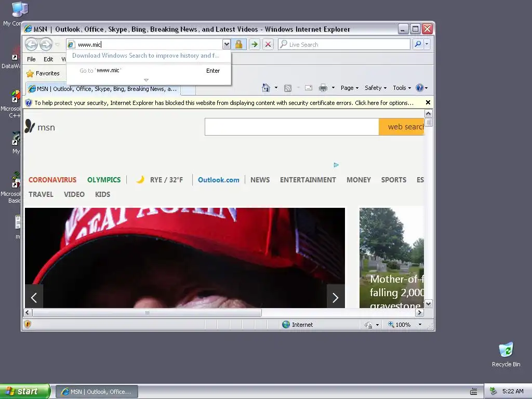The height and width of the screenshot is (399, 532).
Task: Click the MSN web search input
Action: 291,127
